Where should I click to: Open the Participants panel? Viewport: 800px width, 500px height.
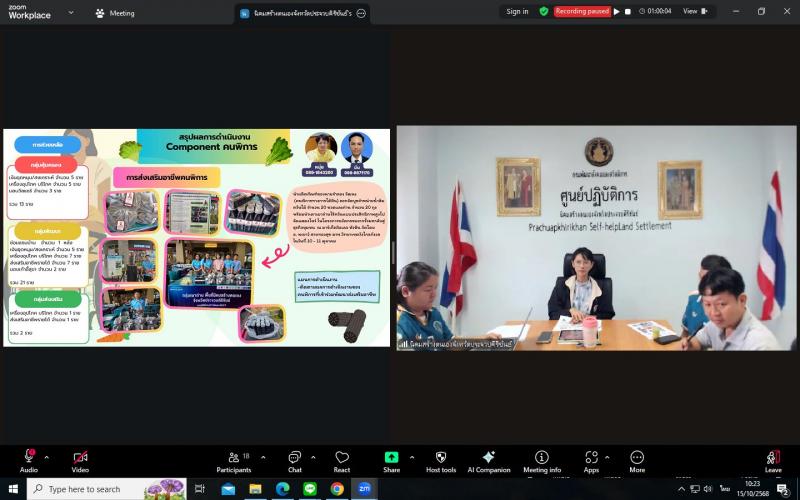234,461
